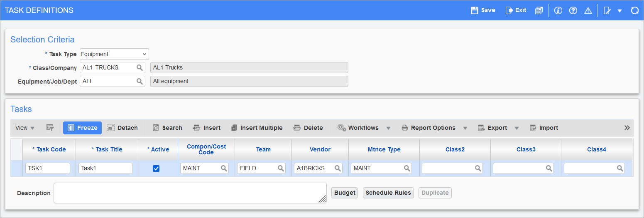This screenshot has width=644, height=218.
Task: Open the help question mark icon
Action: (x=573, y=10)
